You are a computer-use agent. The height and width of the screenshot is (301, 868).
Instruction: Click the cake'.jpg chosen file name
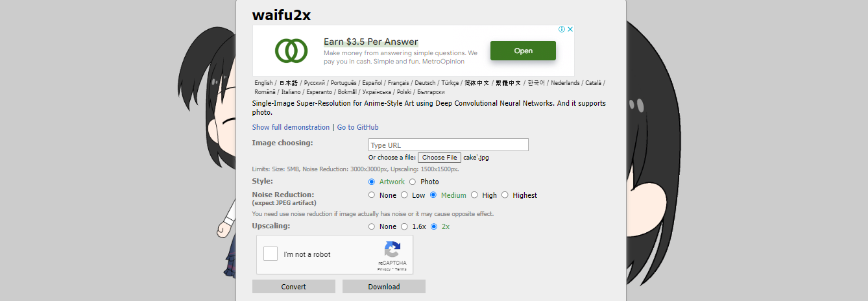[x=477, y=158]
